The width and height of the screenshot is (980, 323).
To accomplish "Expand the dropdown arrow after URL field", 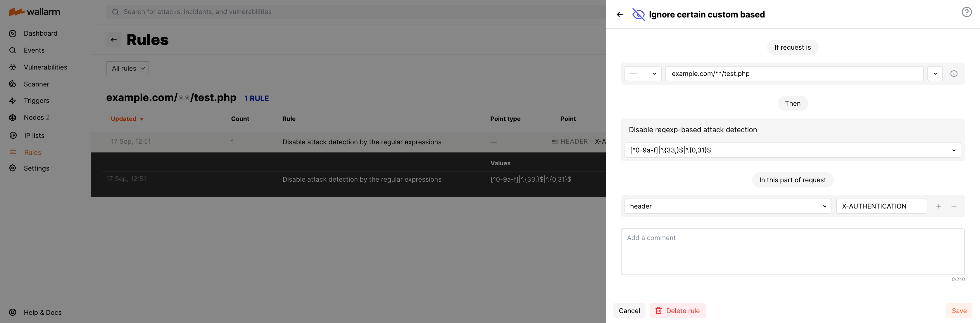I will click(x=935, y=74).
